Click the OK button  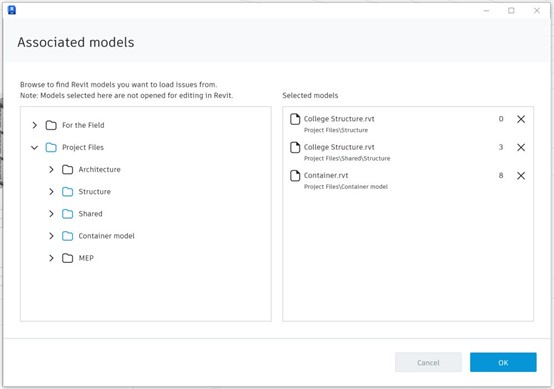point(503,362)
